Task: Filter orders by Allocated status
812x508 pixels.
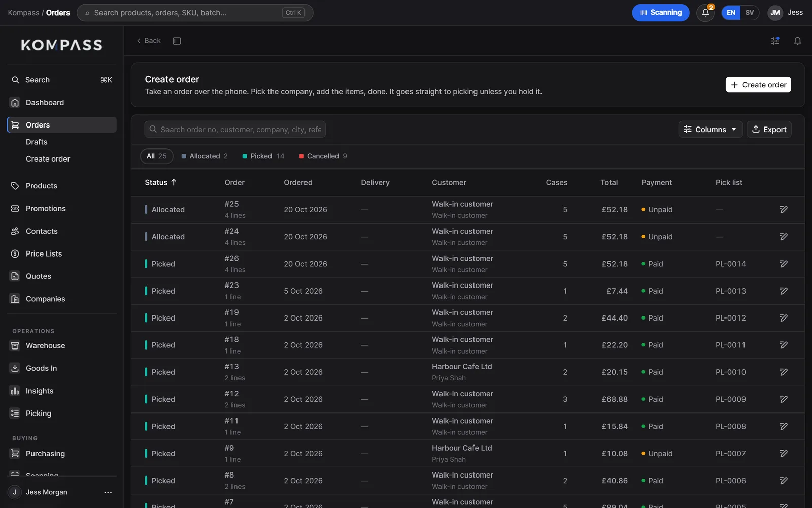Action: pyautogui.click(x=205, y=156)
